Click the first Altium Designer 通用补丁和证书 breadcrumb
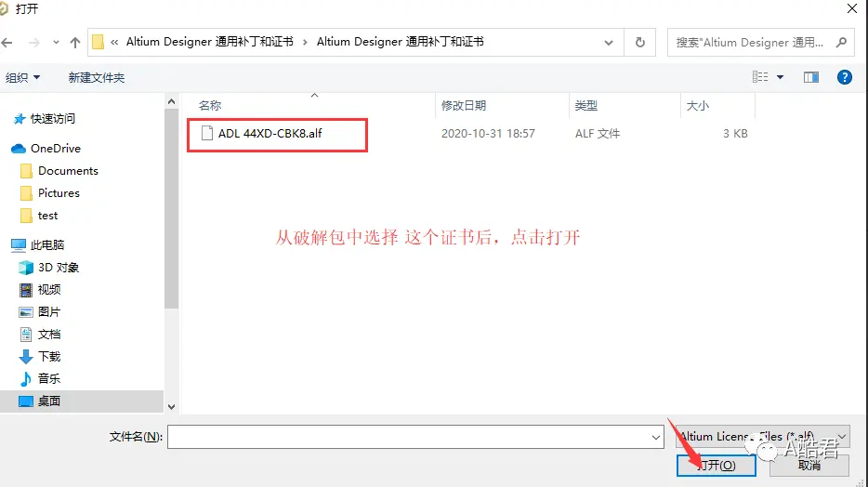 coord(209,42)
